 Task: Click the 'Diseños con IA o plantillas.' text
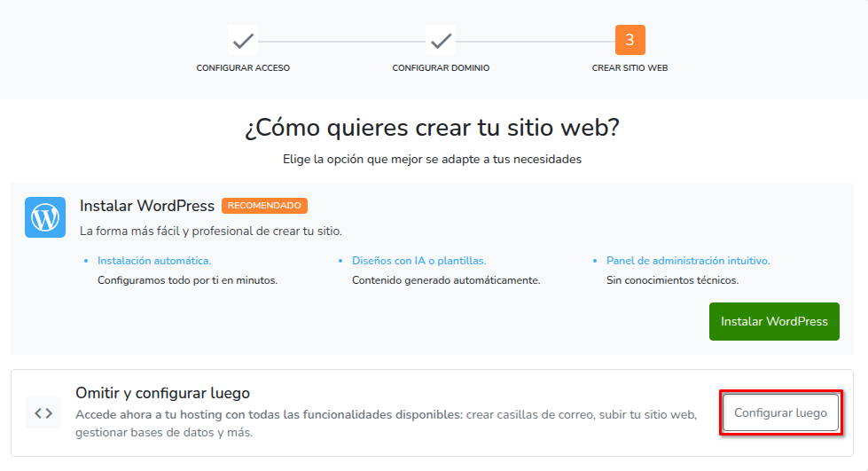point(419,261)
